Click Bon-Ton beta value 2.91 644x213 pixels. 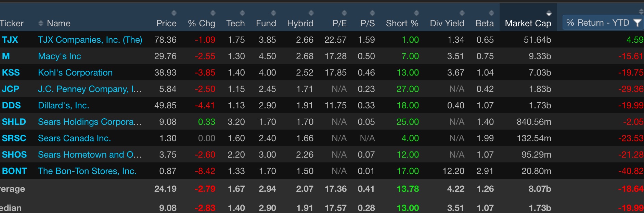pyautogui.click(x=485, y=171)
